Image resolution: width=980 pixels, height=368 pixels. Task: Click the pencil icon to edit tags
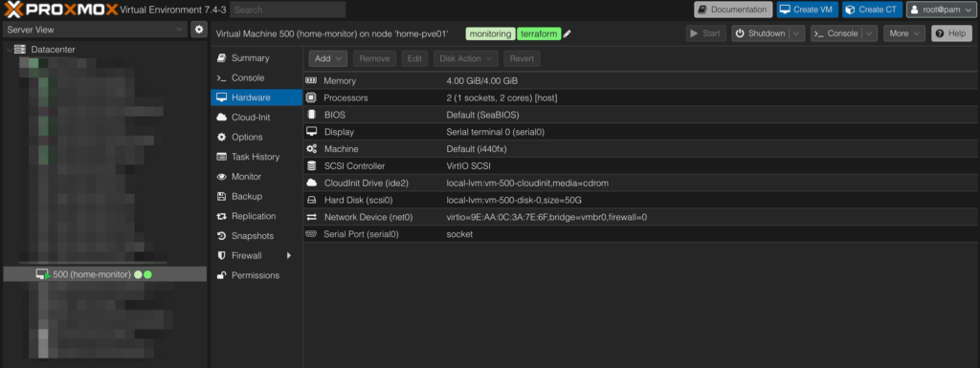click(x=567, y=33)
